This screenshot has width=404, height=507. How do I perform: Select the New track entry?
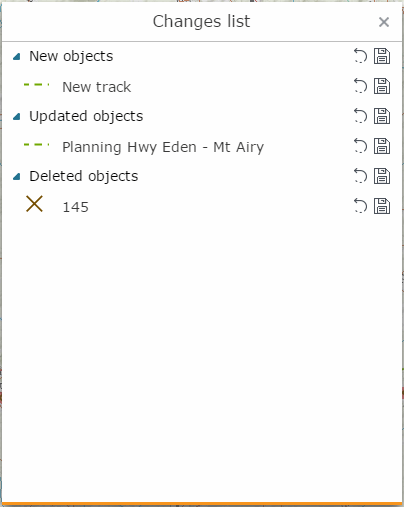pyautogui.click(x=97, y=87)
